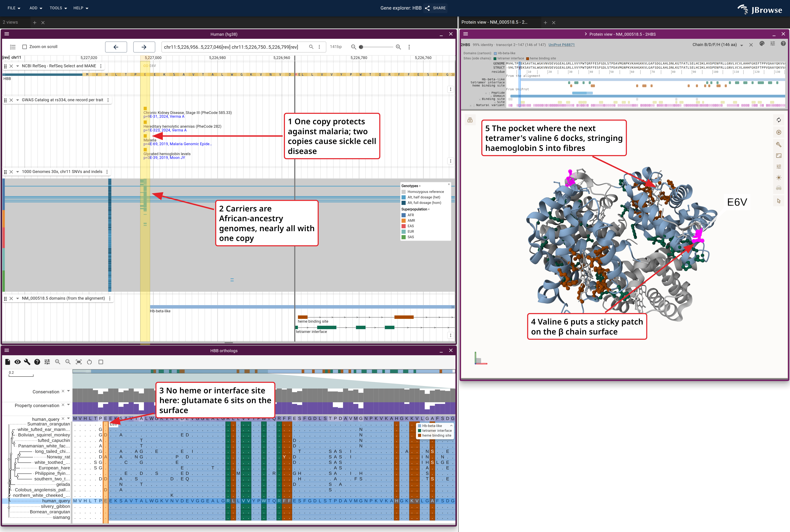Image resolution: width=790 pixels, height=532 pixels.
Task: Open the track selector in genome view
Action: tap(13, 47)
